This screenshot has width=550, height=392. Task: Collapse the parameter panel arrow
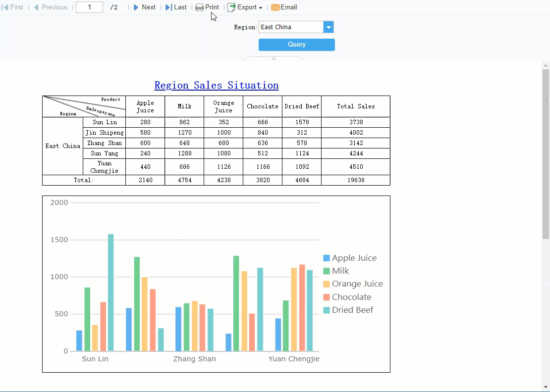274,58
